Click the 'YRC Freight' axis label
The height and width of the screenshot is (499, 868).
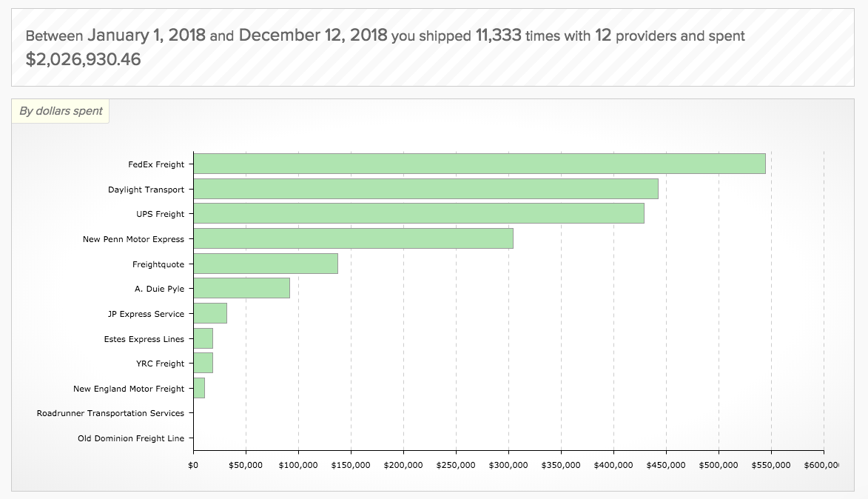(160, 364)
